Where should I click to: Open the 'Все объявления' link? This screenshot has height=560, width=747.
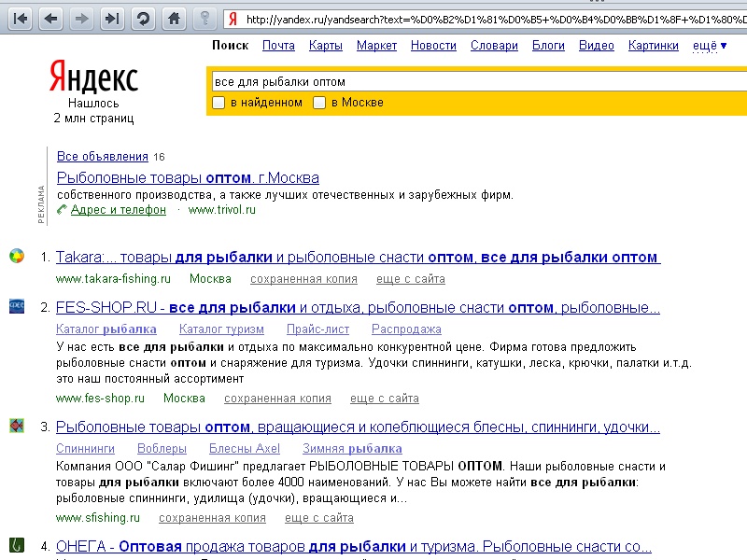coord(103,157)
